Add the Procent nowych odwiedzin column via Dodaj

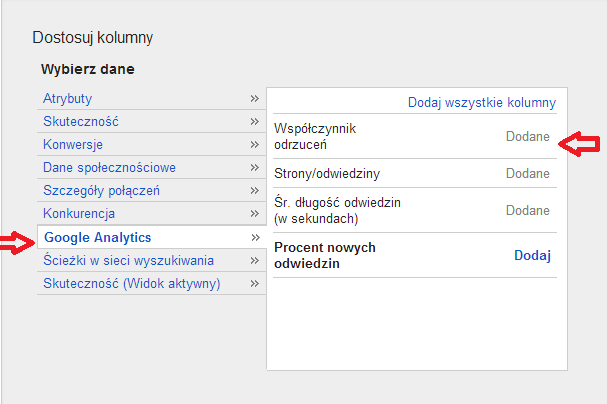[x=532, y=255]
